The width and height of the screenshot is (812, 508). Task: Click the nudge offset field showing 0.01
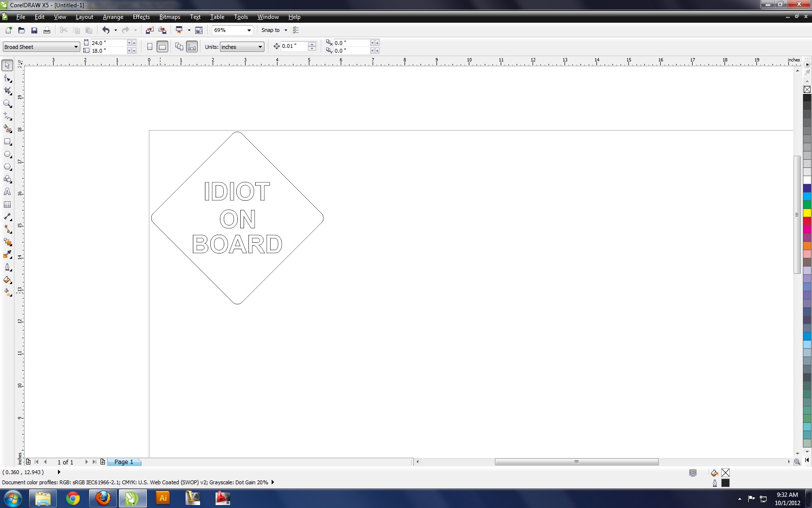coord(294,46)
